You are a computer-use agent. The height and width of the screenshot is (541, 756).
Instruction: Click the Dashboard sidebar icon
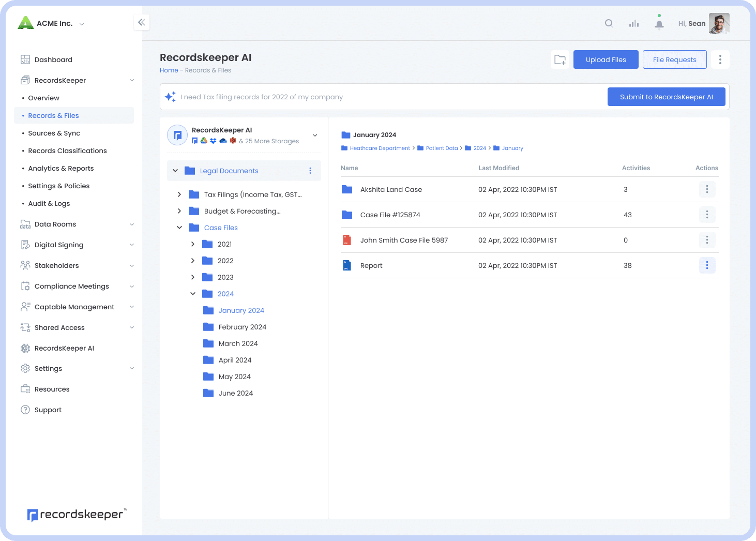(25, 59)
